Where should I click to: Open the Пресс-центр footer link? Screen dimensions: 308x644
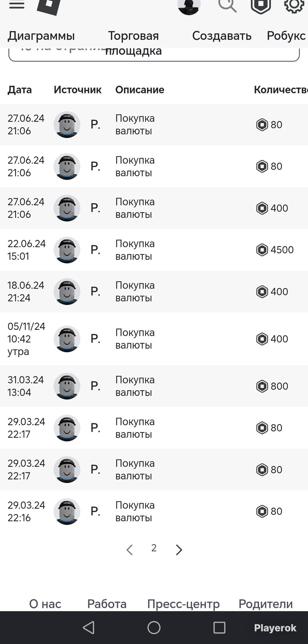tap(184, 604)
